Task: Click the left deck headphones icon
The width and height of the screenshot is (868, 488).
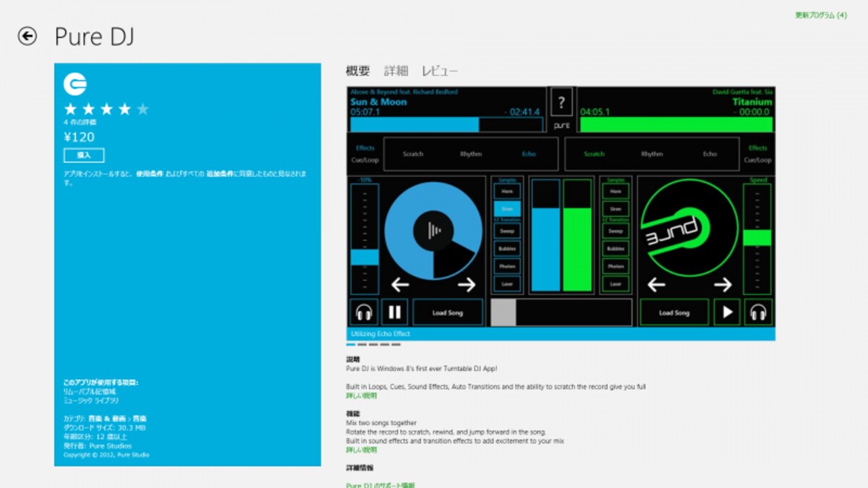Action: click(x=364, y=312)
